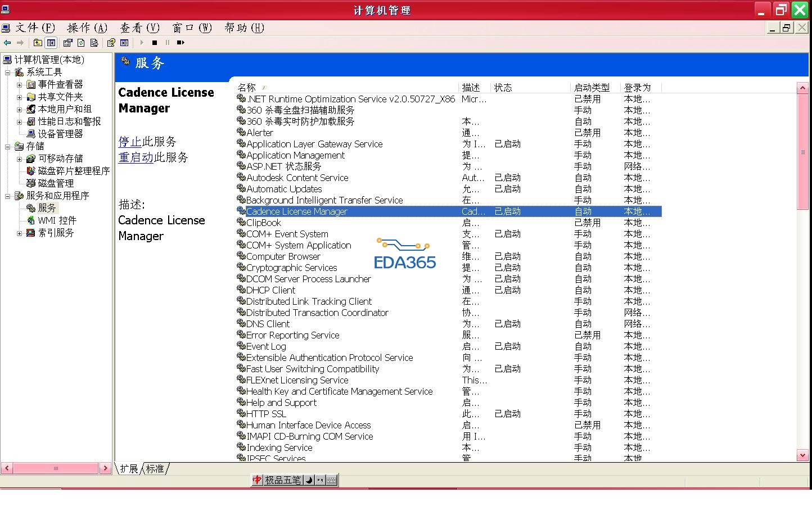
Task: Click the 停止 link to stop the service
Action: (x=130, y=142)
